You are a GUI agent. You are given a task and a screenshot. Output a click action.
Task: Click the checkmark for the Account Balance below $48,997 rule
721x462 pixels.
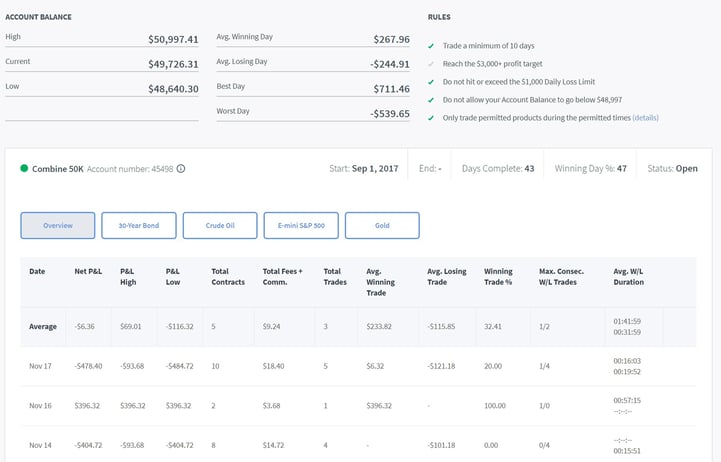click(x=431, y=100)
